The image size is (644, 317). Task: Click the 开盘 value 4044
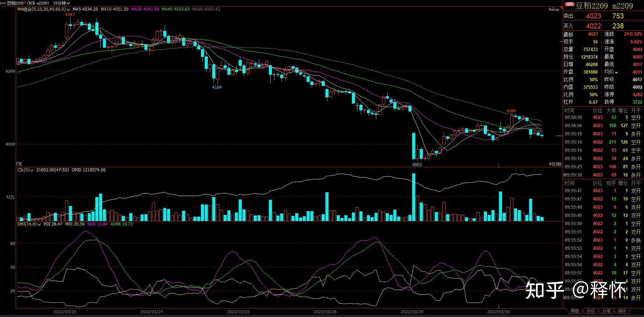[x=637, y=50]
